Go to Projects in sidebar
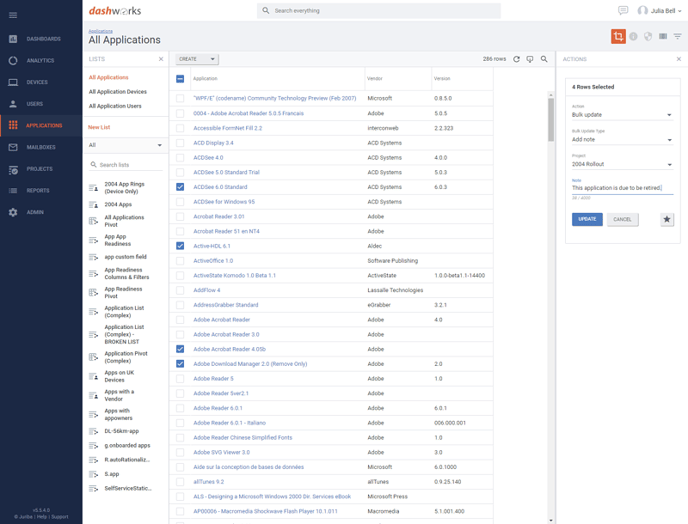This screenshot has width=688, height=524. click(x=40, y=169)
